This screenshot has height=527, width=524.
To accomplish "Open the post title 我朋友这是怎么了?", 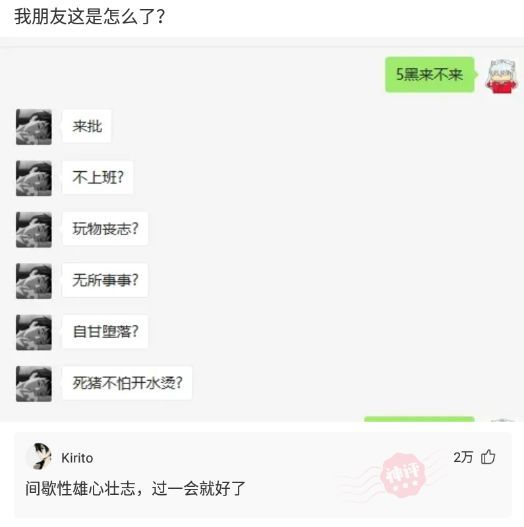I will [89, 16].
